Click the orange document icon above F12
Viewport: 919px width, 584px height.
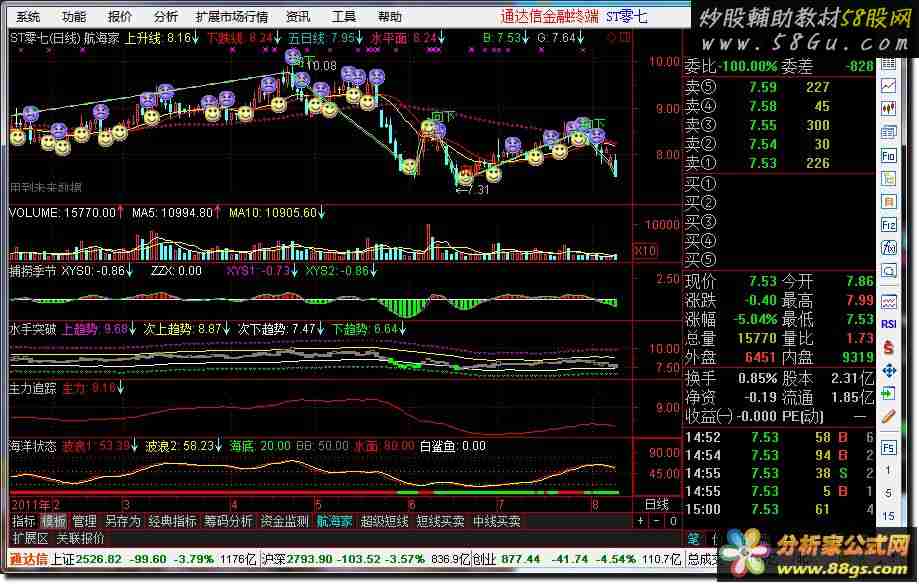point(889,202)
